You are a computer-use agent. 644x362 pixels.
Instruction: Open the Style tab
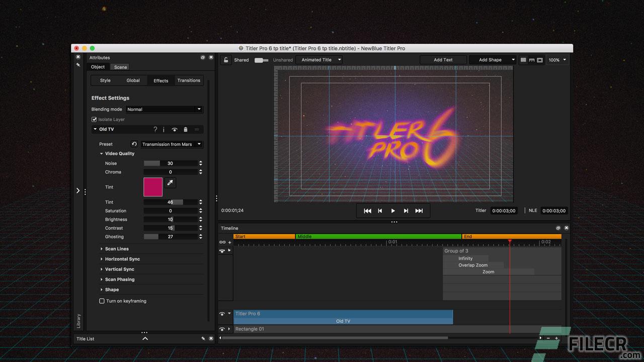105,80
